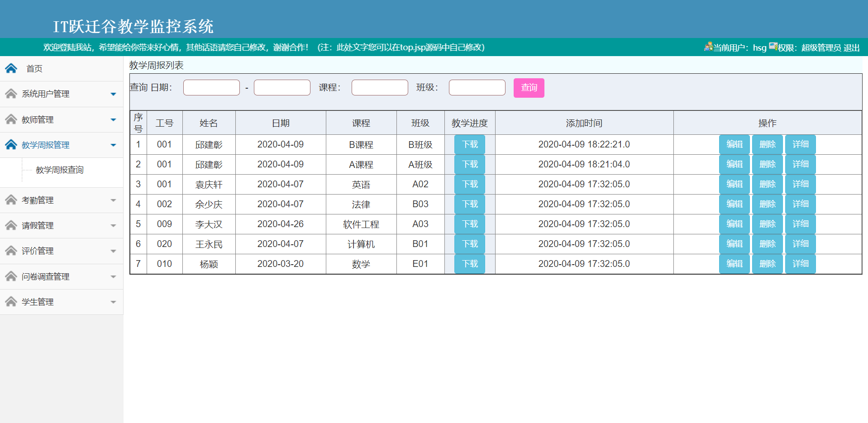Click 删除 for the A课程 row
The width and height of the screenshot is (868, 423).
[768, 164]
